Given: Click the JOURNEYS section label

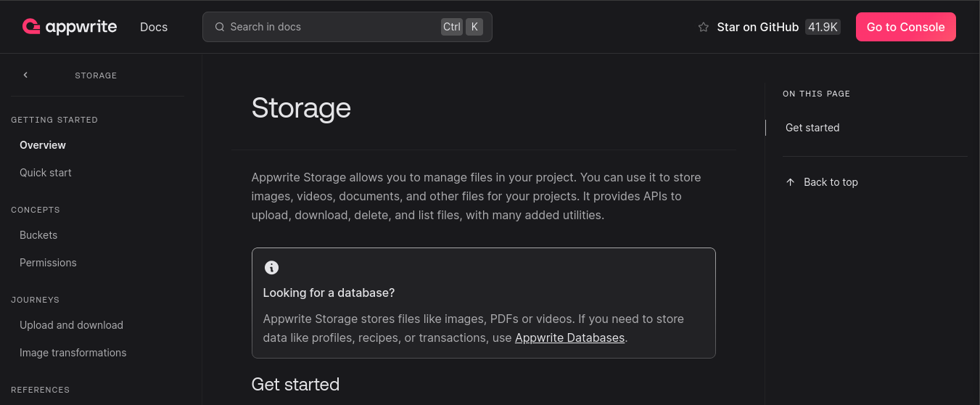Looking at the screenshot, I should pos(35,300).
